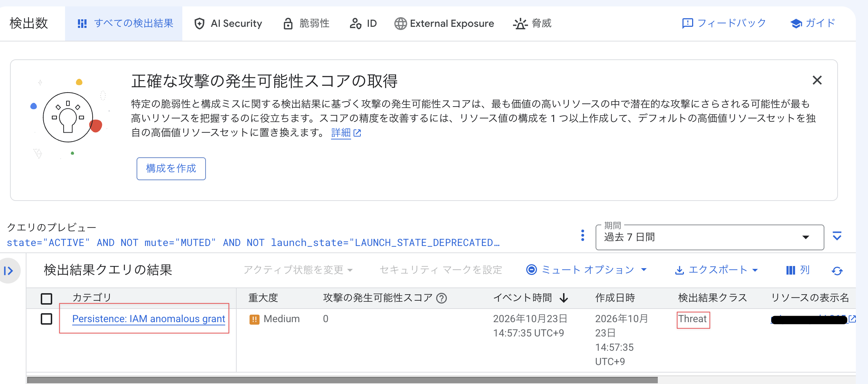Sort by イベント時間 arrow
This screenshot has width=868, height=384.
coord(564,298)
